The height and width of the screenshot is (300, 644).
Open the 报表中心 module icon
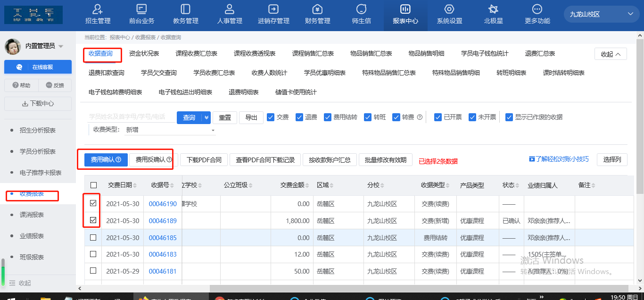coord(405,9)
